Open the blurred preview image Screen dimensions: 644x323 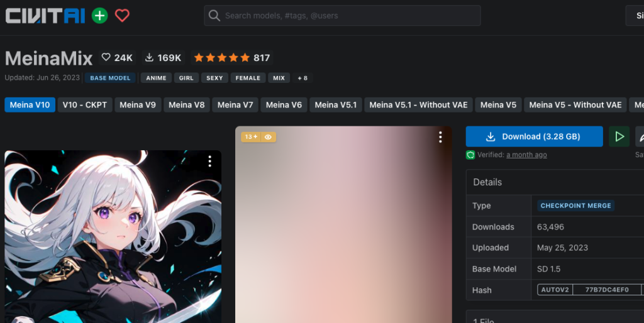point(343,224)
